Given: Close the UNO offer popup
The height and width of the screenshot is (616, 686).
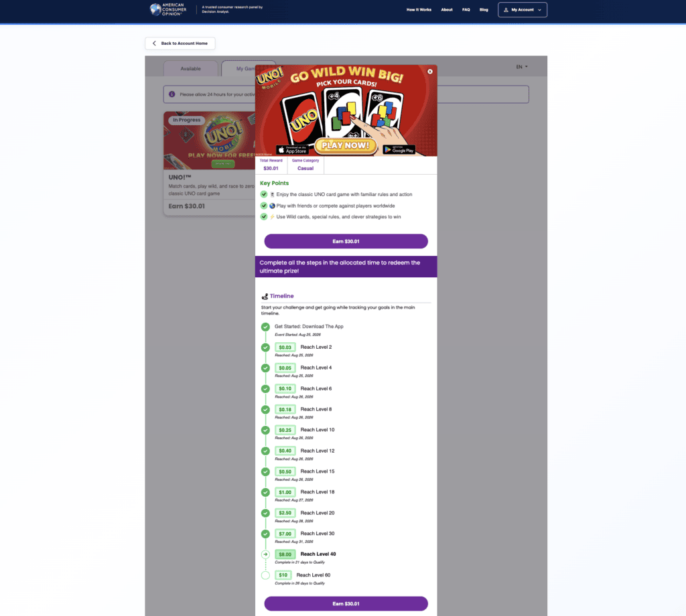Looking at the screenshot, I should (430, 72).
